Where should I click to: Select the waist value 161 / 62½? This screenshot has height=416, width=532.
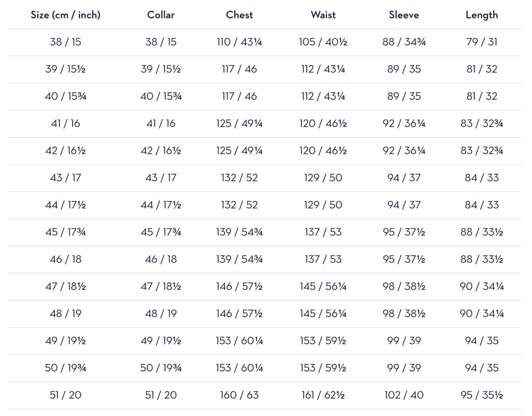pyautogui.click(x=323, y=395)
